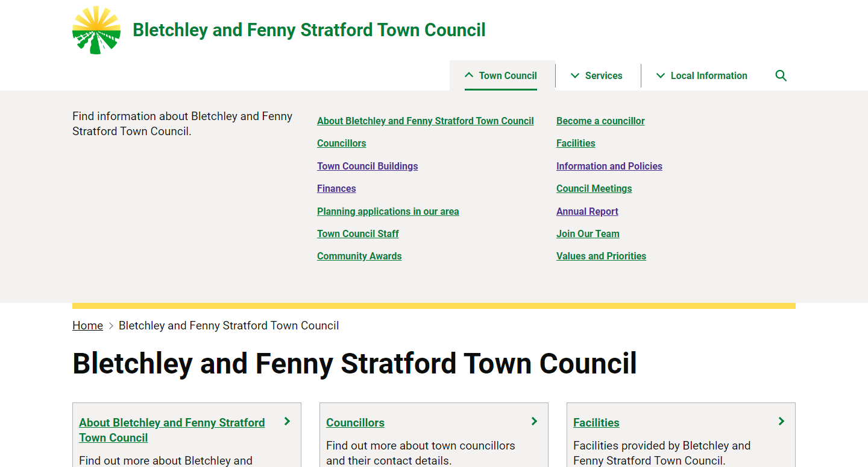Open Values and Priorities link
This screenshot has height=467, width=868.
(x=601, y=256)
